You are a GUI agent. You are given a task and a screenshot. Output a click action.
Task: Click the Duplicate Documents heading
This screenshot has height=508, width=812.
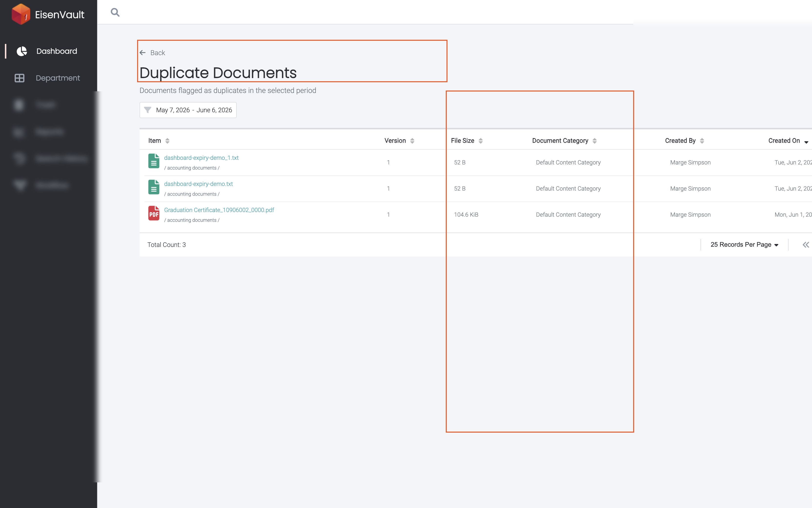coord(218,72)
